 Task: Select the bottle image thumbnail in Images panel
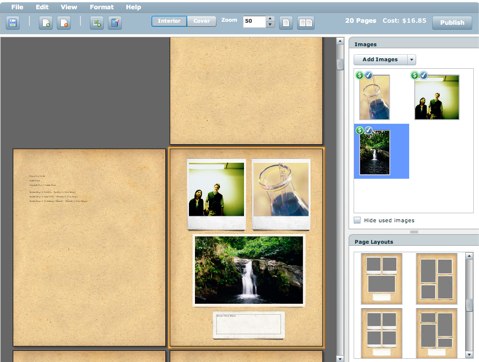click(x=374, y=97)
